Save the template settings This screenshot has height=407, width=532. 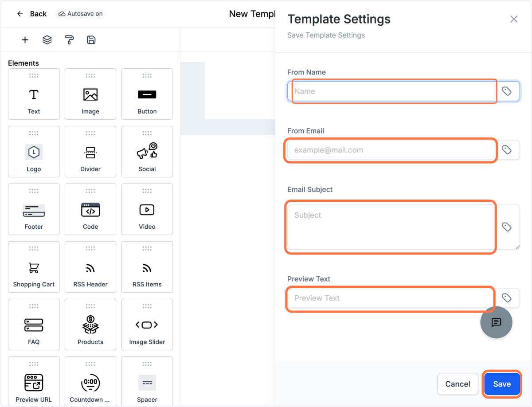tap(502, 384)
